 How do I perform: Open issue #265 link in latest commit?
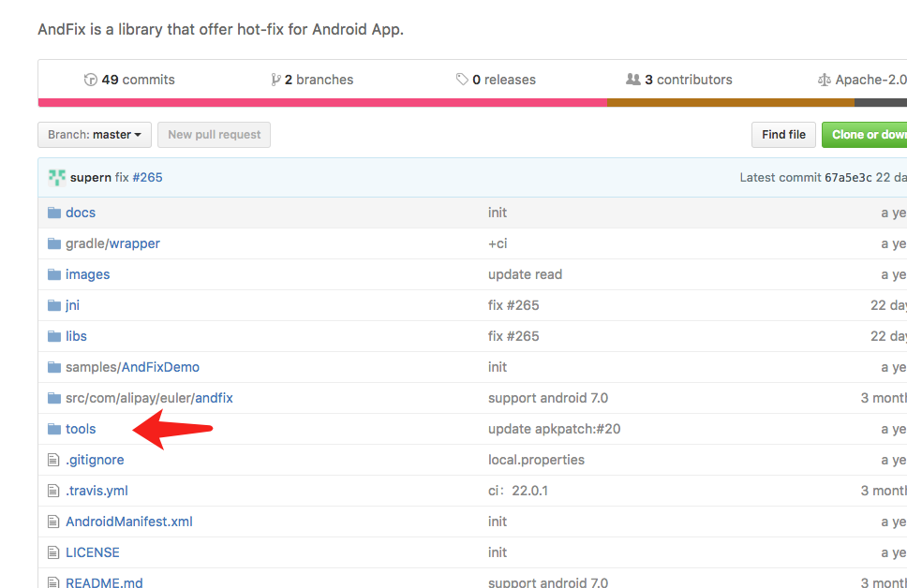coord(147,177)
